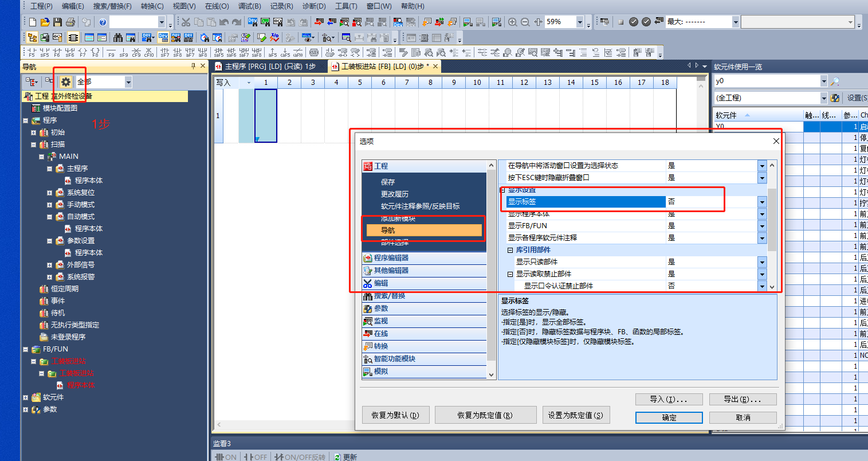Click the 恢复为既定值(R) button
This screenshot has width=868, height=461.
pyautogui.click(x=485, y=415)
